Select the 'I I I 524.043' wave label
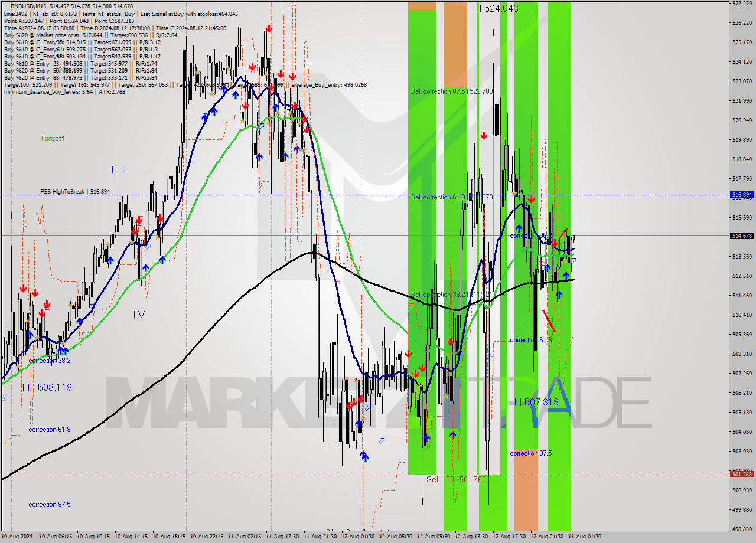The width and height of the screenshot is (756, 543). tap(493, 8)
